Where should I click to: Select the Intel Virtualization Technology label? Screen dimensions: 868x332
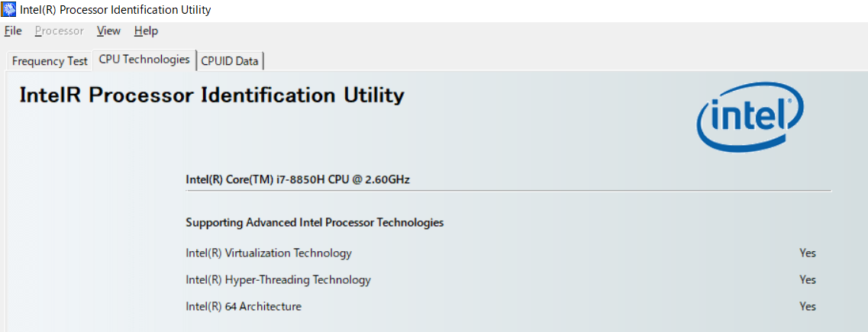(x=269, y=253)
